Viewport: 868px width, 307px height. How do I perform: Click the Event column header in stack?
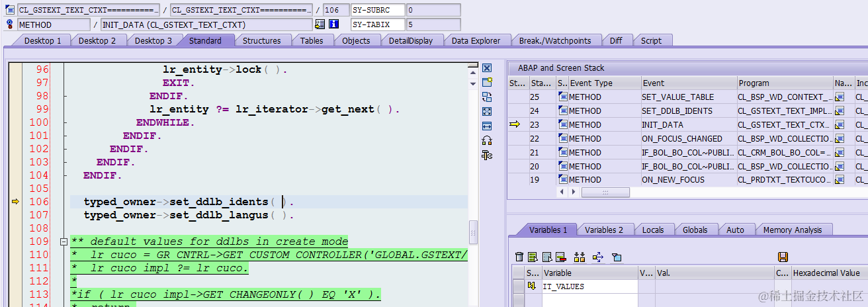[x=689, y=83]
